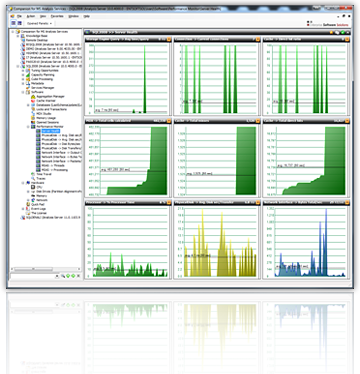360x374 pixels.
Task: Click orange button on Storage Engine Query chart
Action: [x=169, y=39]
